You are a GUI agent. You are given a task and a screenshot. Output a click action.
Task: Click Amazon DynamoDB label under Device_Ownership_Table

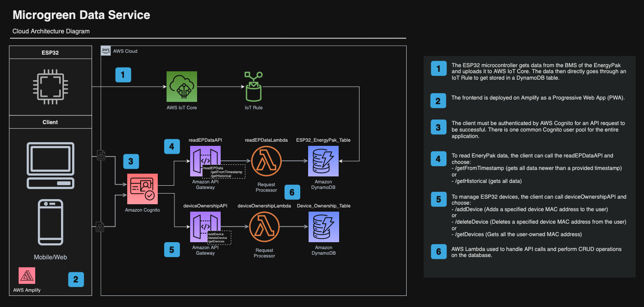(323, 251)
